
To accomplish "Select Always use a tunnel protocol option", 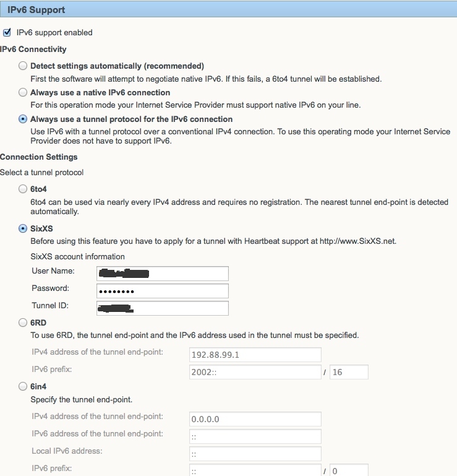I will click(23, 119).
